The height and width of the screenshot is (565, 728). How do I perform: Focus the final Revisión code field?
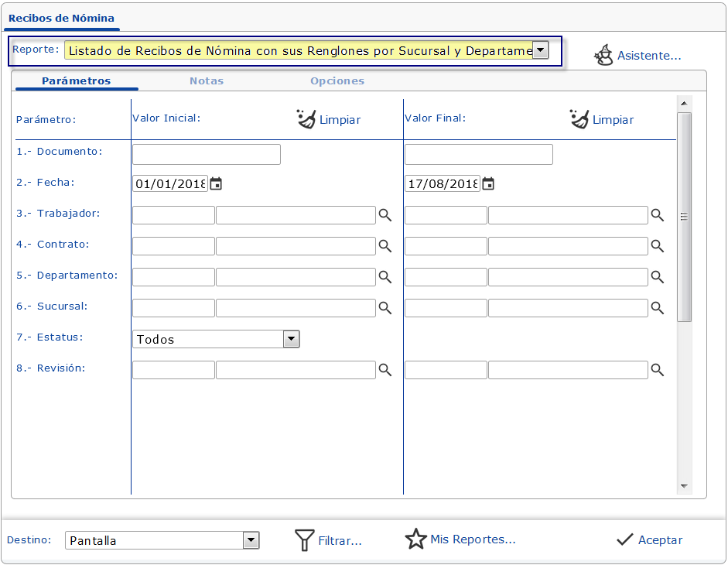click(446, 370)
